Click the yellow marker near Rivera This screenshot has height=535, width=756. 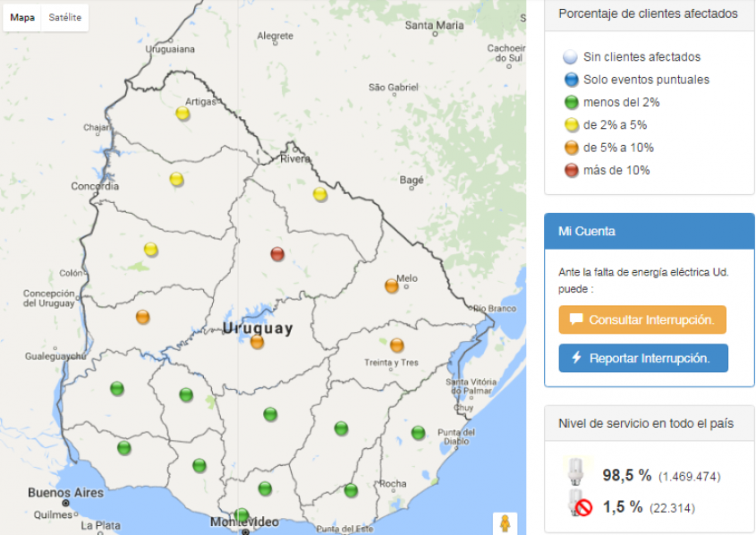coord(320,194)
